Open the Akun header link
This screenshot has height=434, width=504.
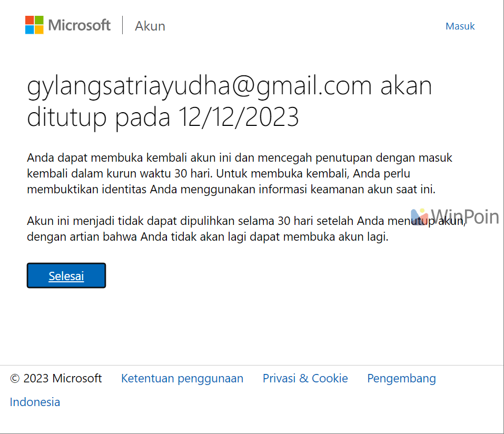pos(150,26)
